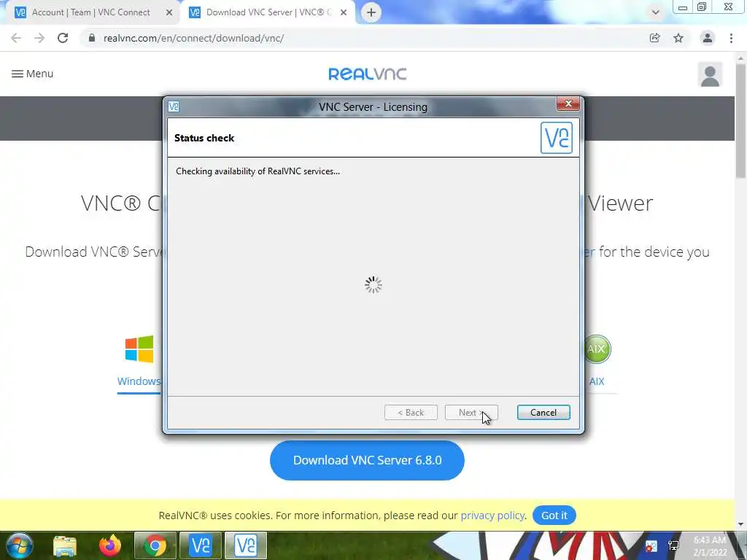The image size is (747, 560).
Task: Open the Windows Start menu
Action: coord(20,545)
